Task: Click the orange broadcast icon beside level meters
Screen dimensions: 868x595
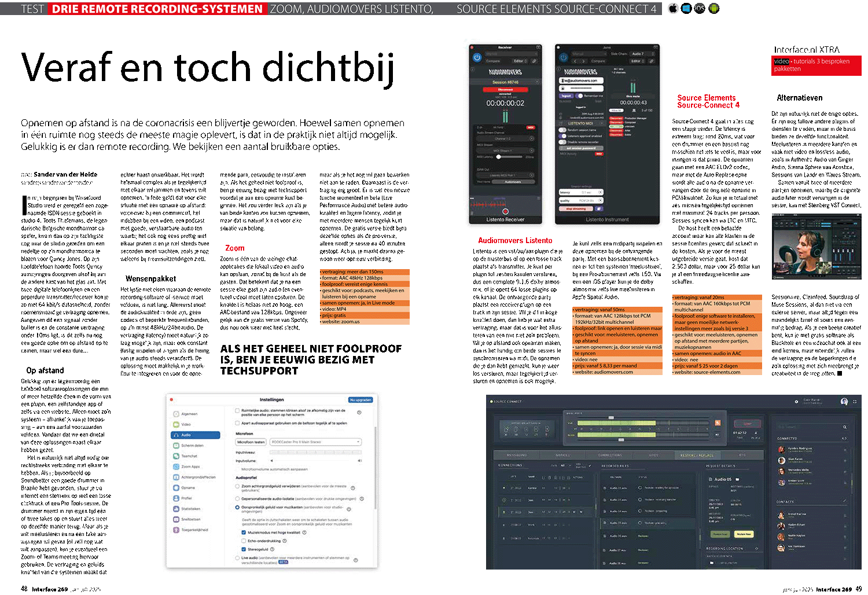Action: click(x=718, y=423)
